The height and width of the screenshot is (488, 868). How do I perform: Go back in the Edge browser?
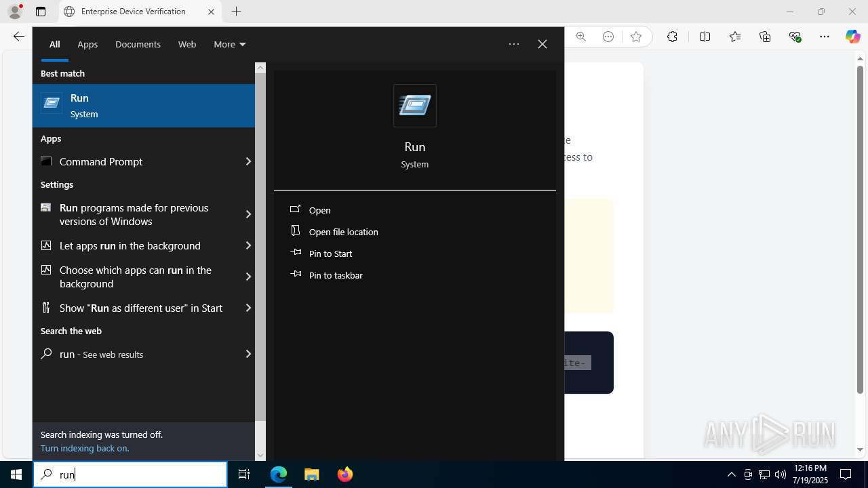19,37
